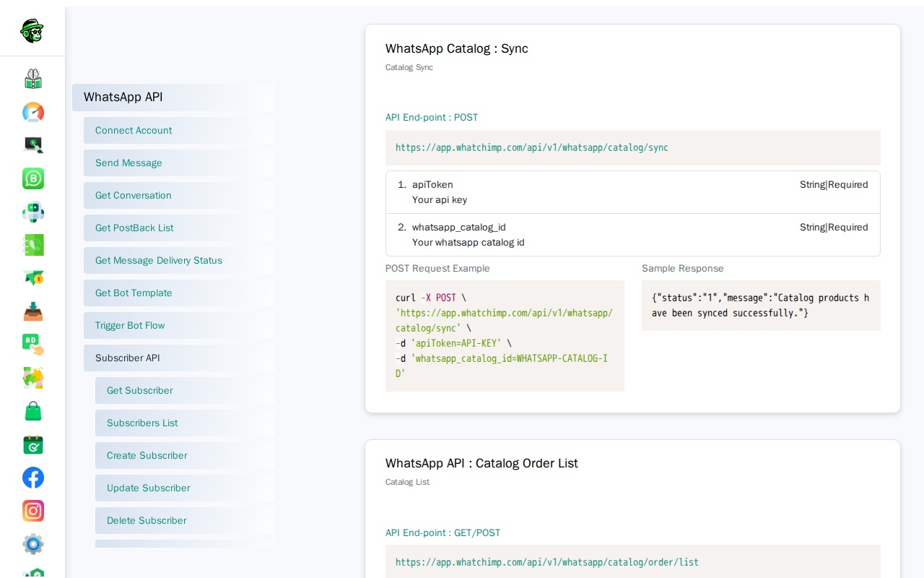Screen dimensions: 924x578
Task: Click the WhatChimp monkey logo
Action: click(32, 30)
